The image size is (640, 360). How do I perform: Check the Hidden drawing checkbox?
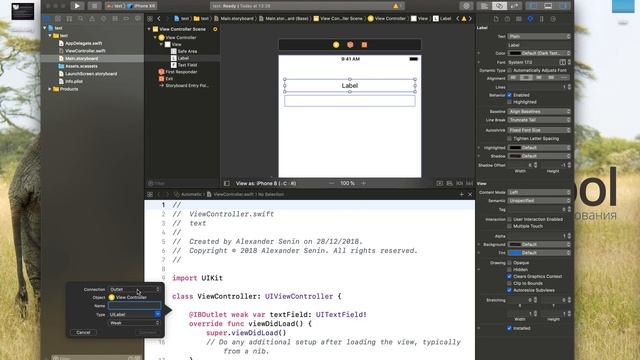(509, 270)
